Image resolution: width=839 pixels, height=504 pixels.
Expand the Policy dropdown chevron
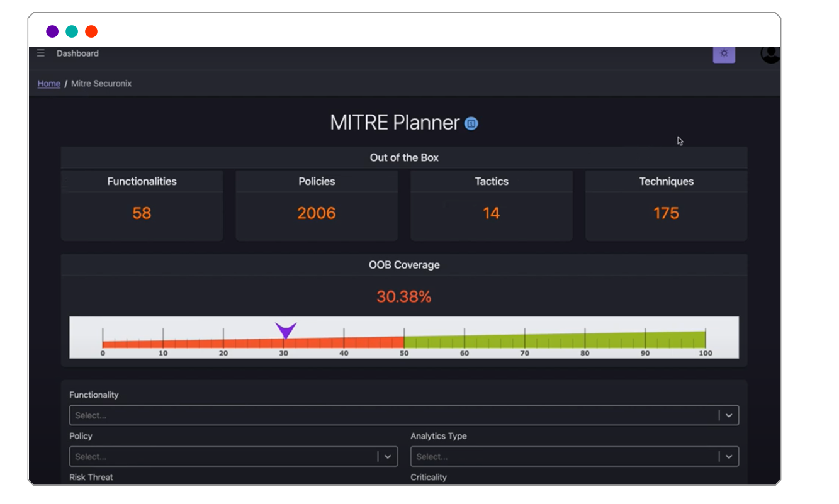pos(388,457)
